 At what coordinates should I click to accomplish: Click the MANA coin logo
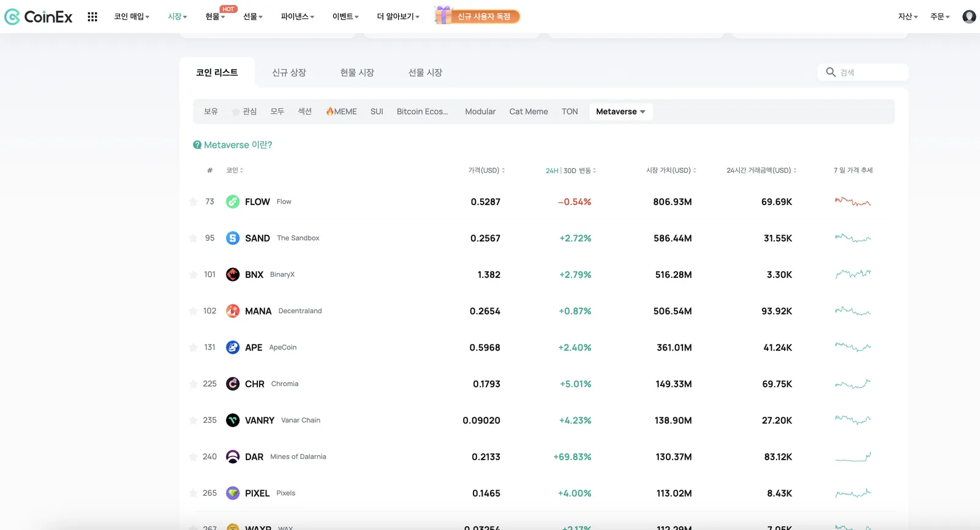(233, 311)
